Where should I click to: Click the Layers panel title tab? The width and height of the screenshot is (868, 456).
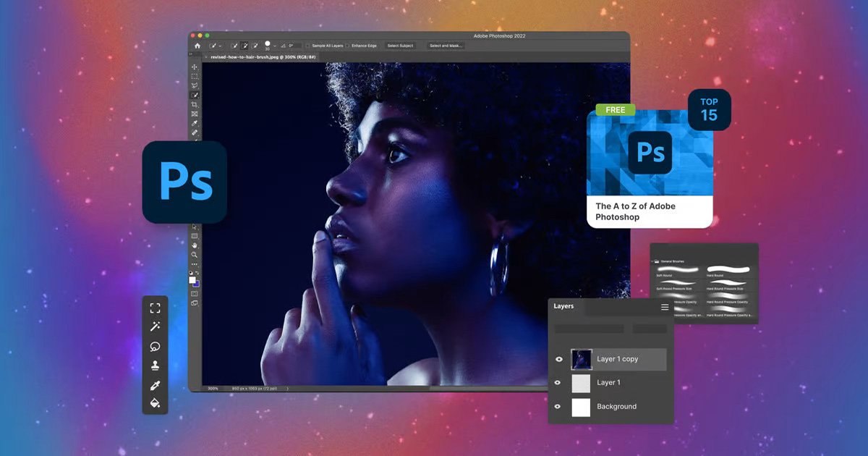(563, 306)
